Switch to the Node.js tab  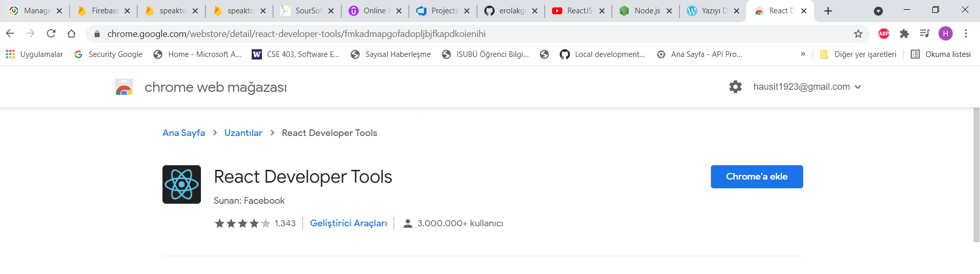tap(645, 11)
